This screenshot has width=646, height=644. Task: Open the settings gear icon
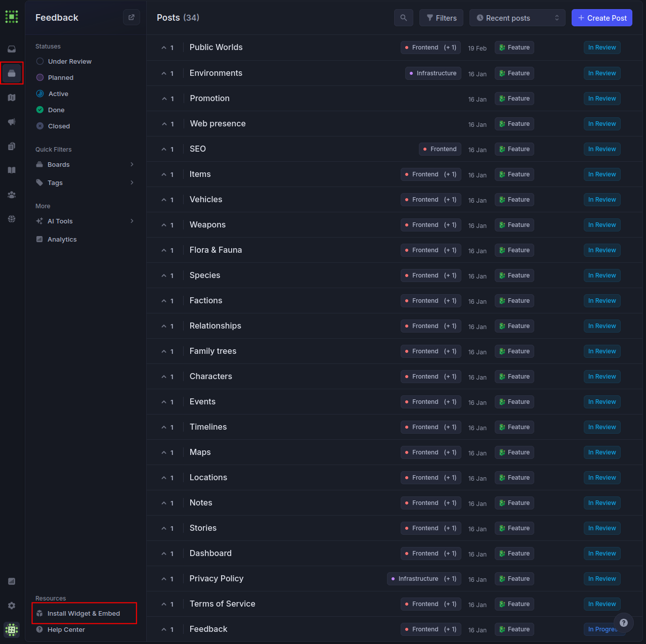tap(12, 606)
